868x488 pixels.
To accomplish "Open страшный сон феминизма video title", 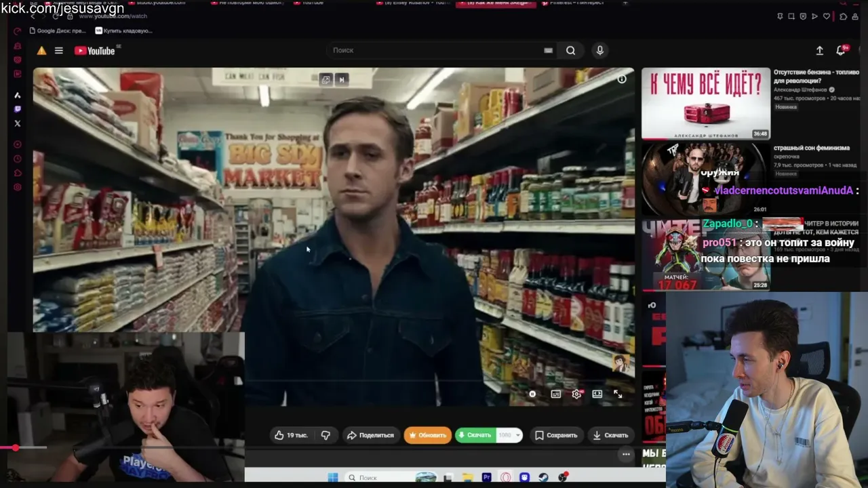I will coord(812,148).
